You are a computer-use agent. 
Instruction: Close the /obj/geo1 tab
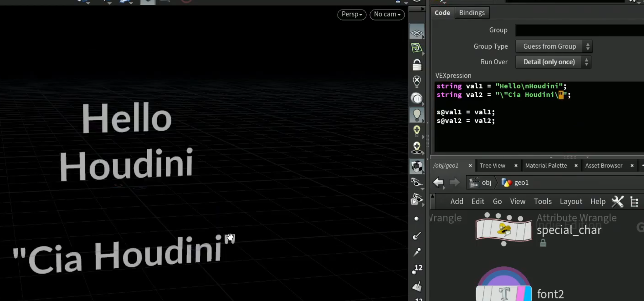click(x=470, y=166)
